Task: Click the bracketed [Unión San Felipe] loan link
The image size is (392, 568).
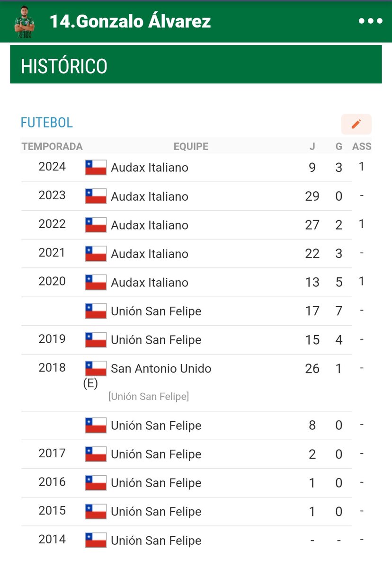Action: point(149,397)
